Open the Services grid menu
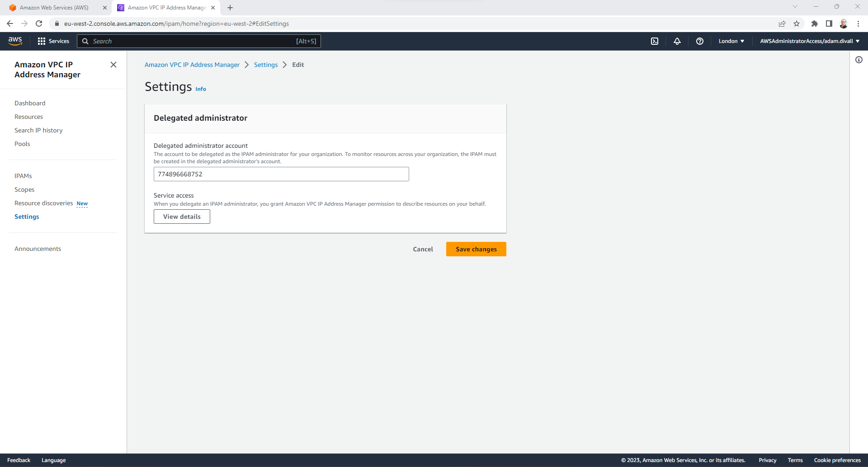The image size is (868, 467). (x=53, y=41)
